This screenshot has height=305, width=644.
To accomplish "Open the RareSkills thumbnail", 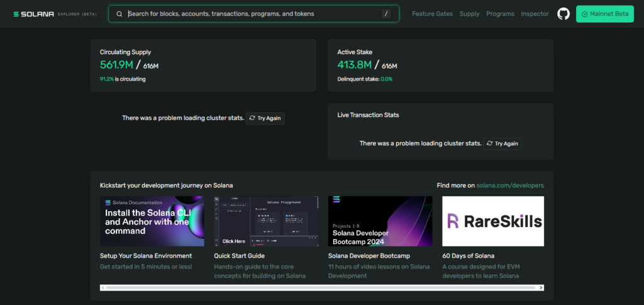I will (493, 221).
